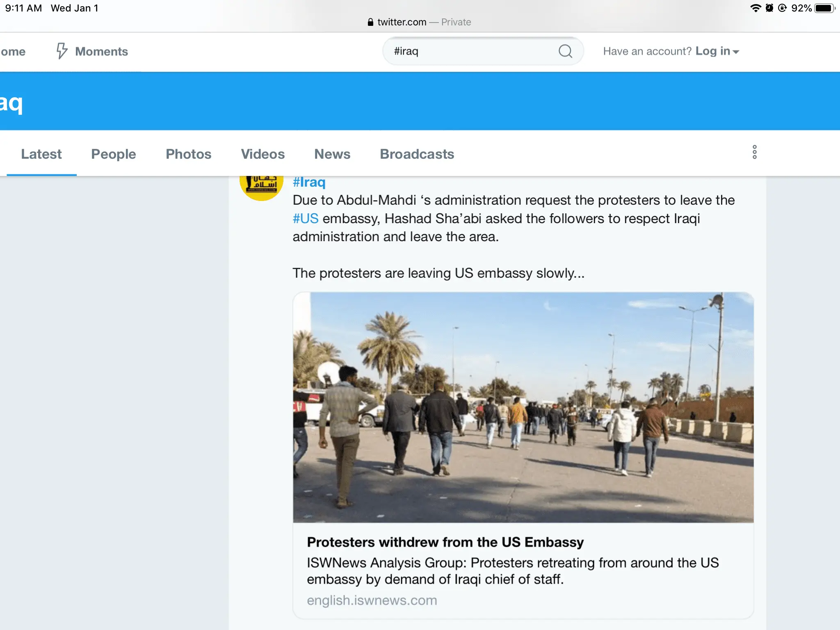Open the english.iswnews.com link
The image size is (840, 630).
(372, 600)
